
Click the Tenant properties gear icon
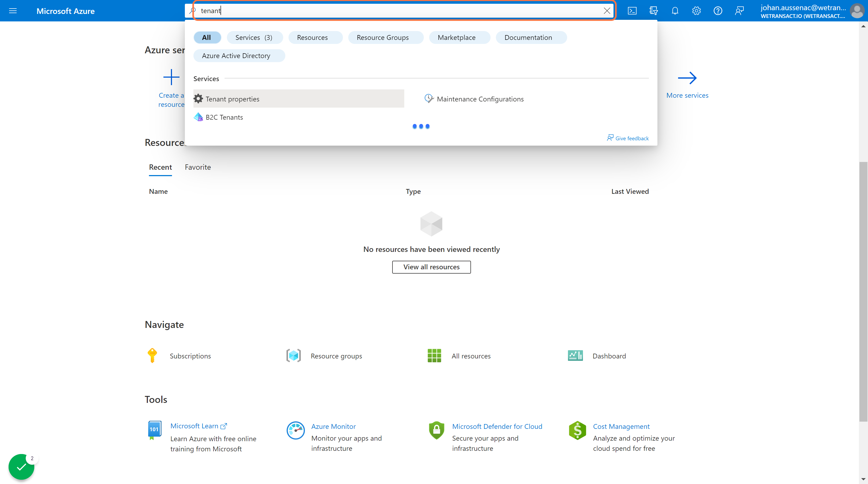pyautogui.click(x=199, y=99)
